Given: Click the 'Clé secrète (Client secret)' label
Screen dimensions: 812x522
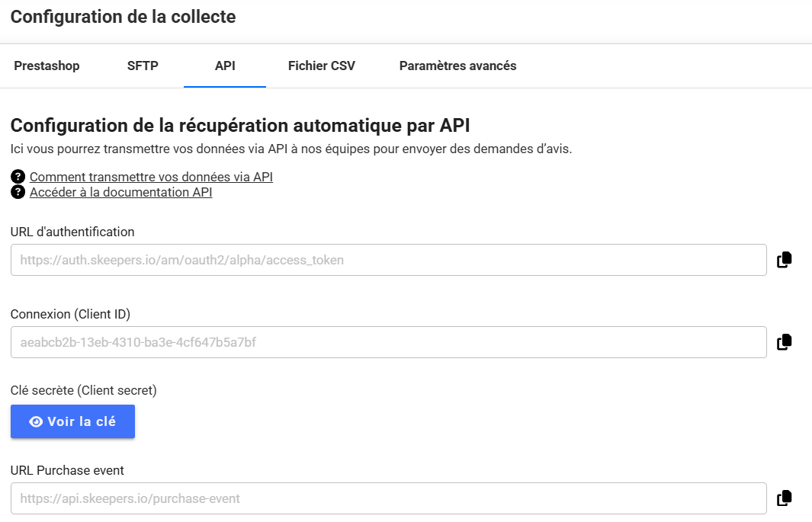Looking at the screenshot, I should [83, 390].
